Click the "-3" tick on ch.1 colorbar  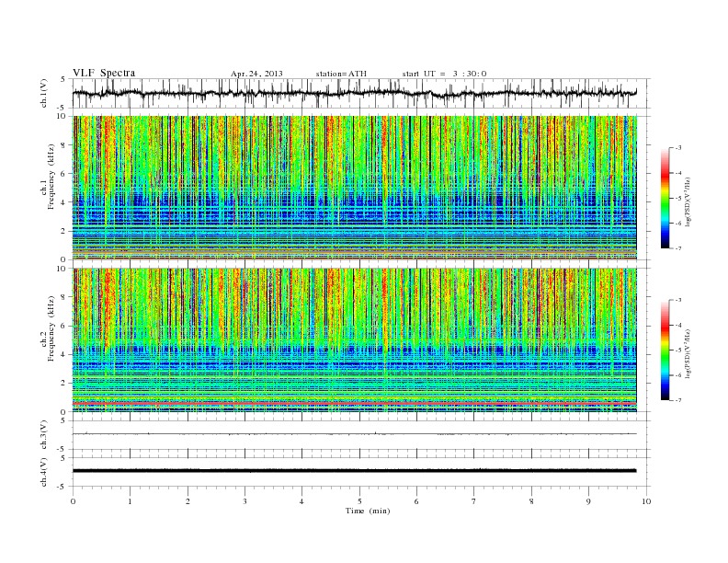click(678, 148)
